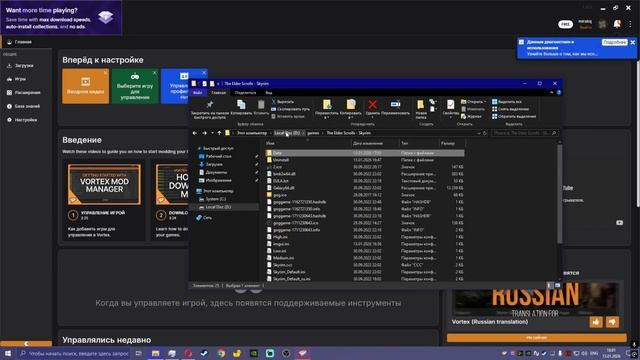Click the Подробнее button in the diagnostics notification
The width and height of the screenshot is (640, 360).
(614, 42)
